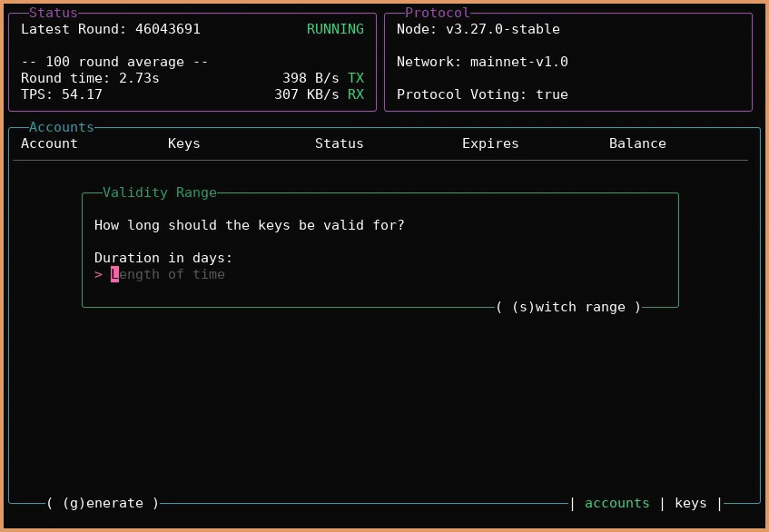This screenshot has width=769, height=532.
Task: Click the Expires column header
Action: (490, 143)
